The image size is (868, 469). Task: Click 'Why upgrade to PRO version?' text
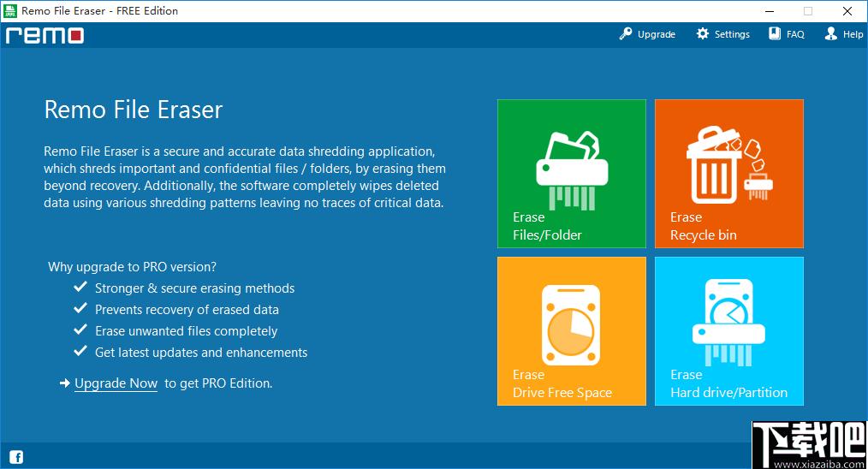tap(132, 267)
